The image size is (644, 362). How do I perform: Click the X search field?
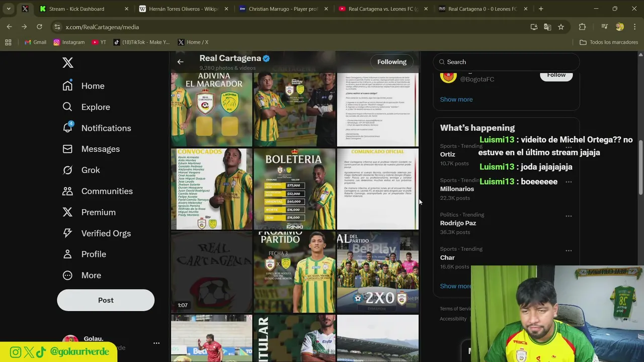[506, 62]
